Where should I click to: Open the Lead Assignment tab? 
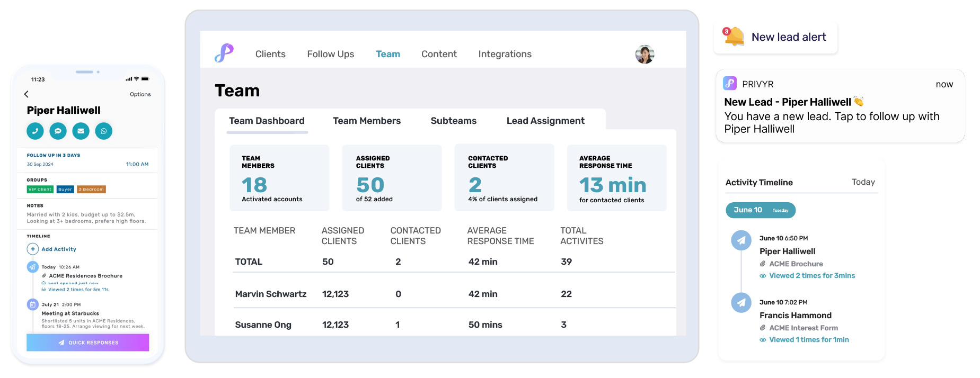[545, 121]
